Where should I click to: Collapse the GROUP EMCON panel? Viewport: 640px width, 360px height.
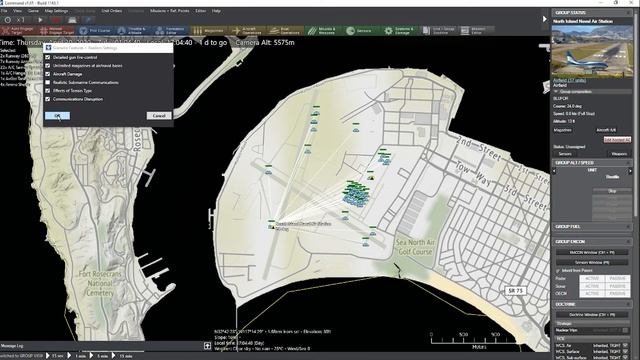(x=629, y=242)
